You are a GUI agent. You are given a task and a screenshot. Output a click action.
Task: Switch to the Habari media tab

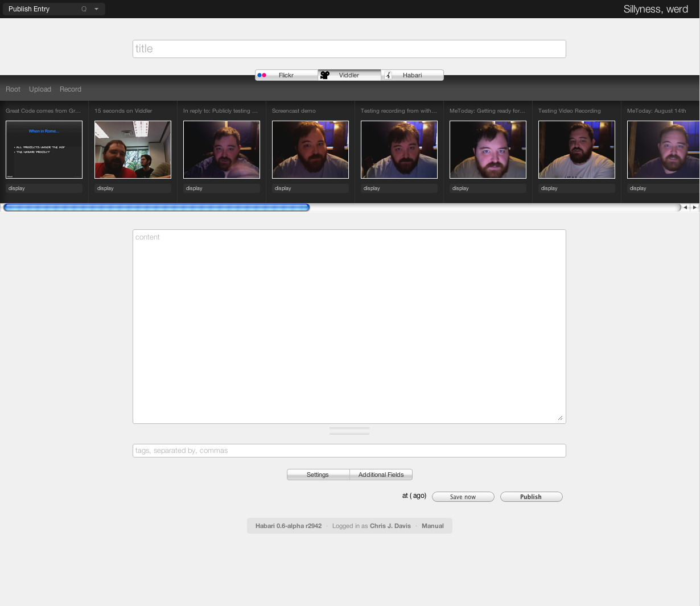[x=413, y=75]
